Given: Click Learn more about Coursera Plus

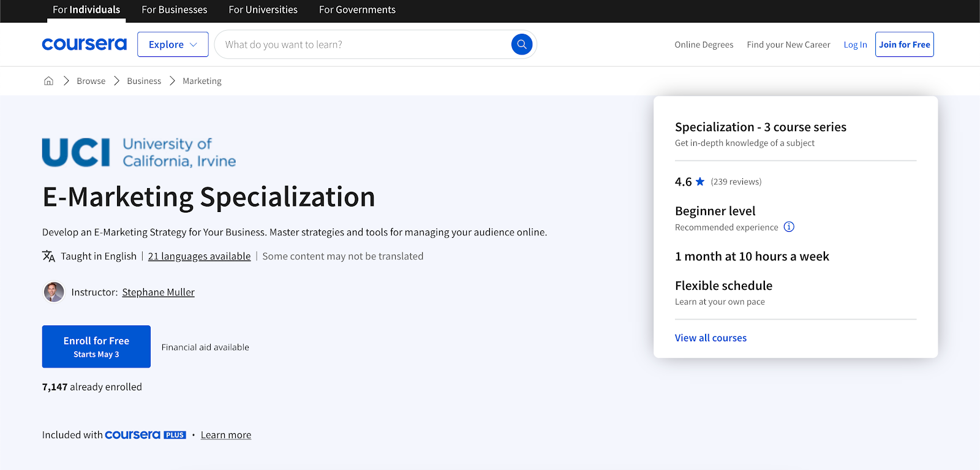Looking at the screenshot, I should tap(226, 435).
